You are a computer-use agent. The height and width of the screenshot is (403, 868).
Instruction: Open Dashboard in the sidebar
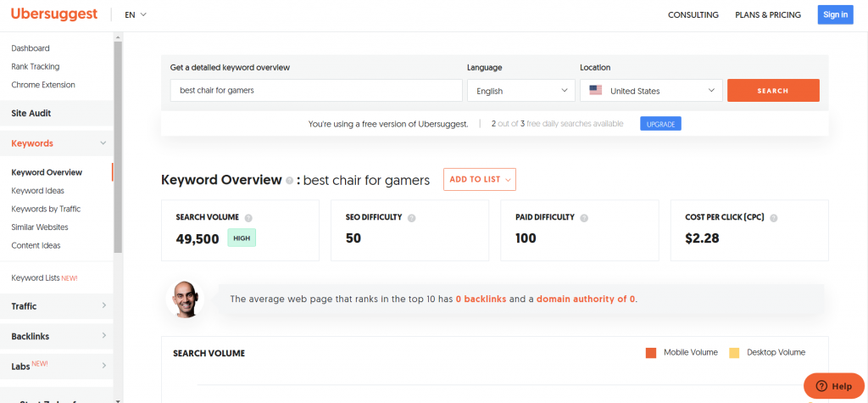[31, 48]
